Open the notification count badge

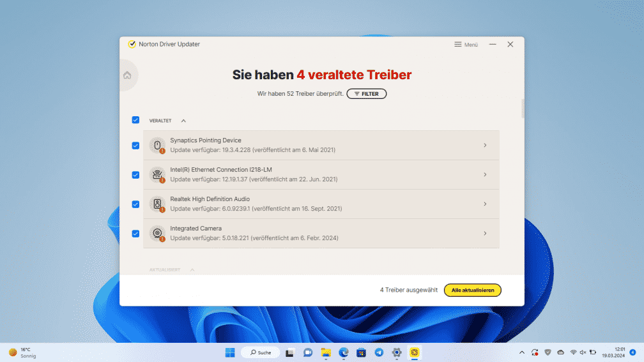(633, 352)
